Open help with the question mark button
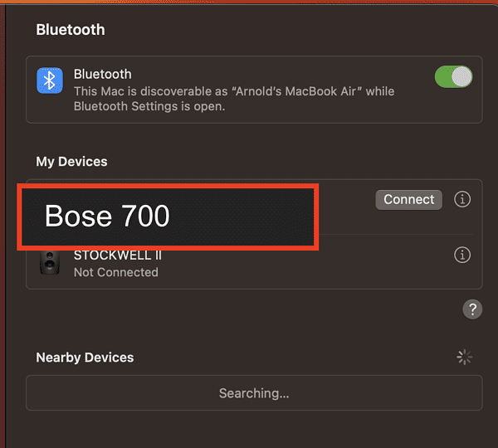 [x=472, y=309]
